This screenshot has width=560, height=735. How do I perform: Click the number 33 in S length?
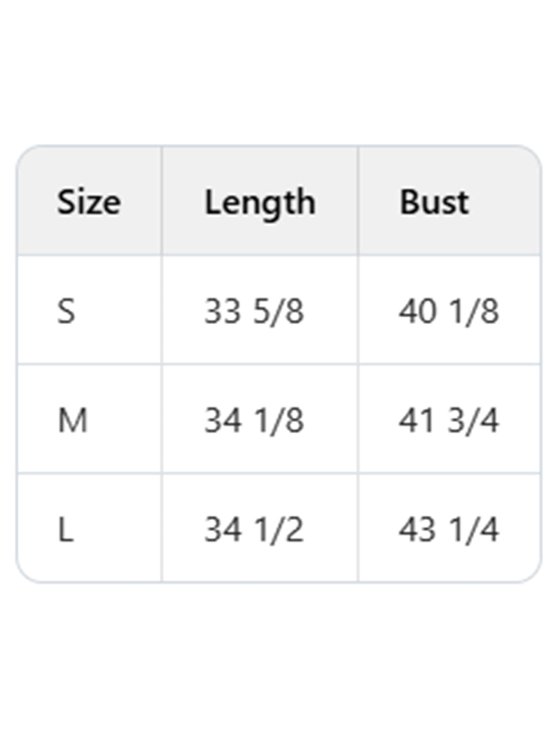223,311
